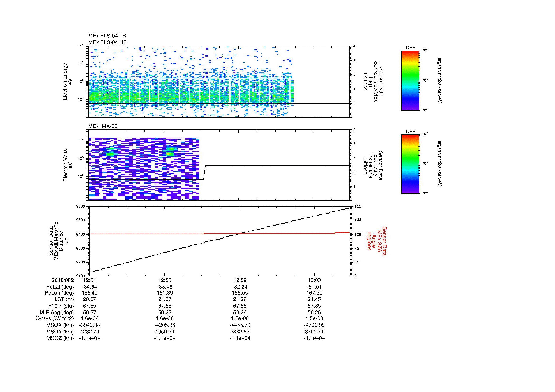Click the MSOY value 3882.63
The height and width of the screenshot is (392, 555).
[240, 332]
